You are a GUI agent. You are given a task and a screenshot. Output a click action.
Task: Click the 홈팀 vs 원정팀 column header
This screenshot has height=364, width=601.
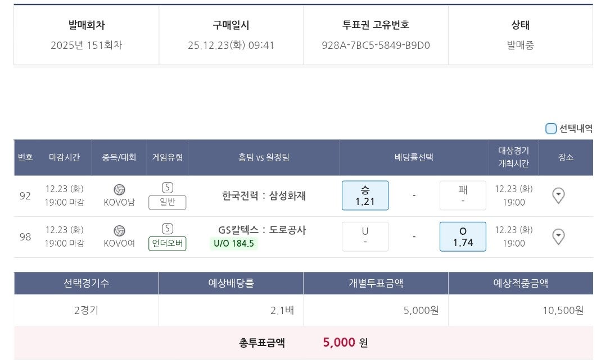point(264,157)
